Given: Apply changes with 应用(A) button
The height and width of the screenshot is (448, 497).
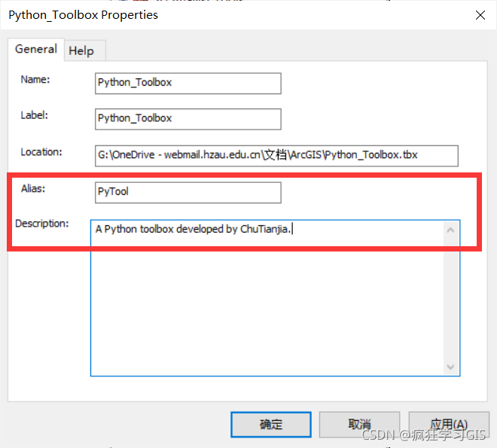Looking at the screenshot, I should click(449, 424).
